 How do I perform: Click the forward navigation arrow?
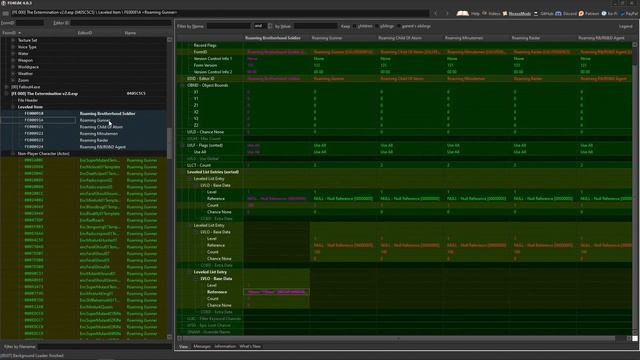447,13
